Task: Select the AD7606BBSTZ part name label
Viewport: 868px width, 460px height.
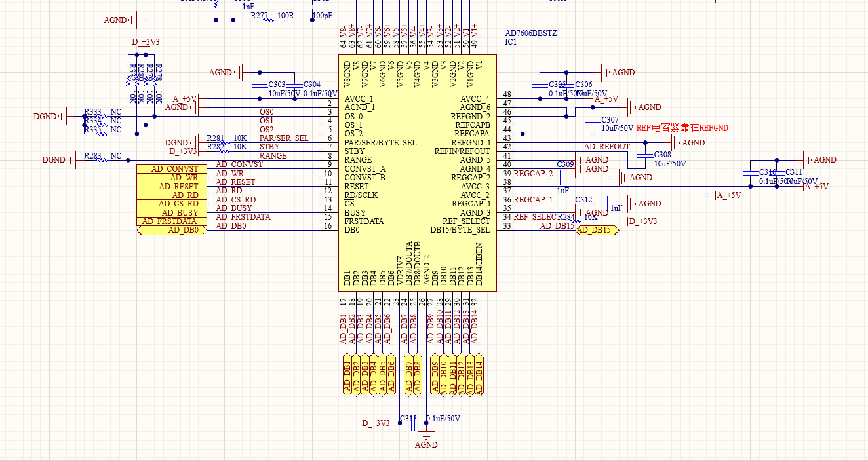Action: (x=531, y=33)
